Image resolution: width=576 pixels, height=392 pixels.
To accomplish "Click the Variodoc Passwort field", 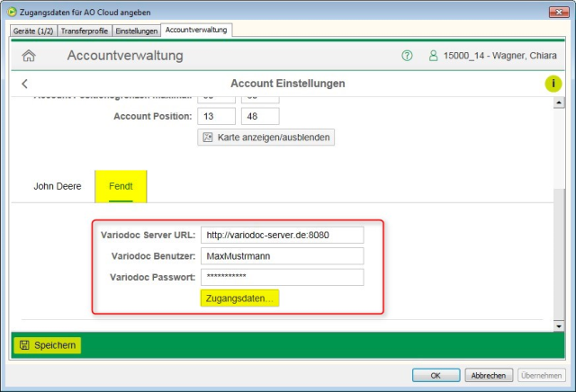I will (x=282, y=277).
